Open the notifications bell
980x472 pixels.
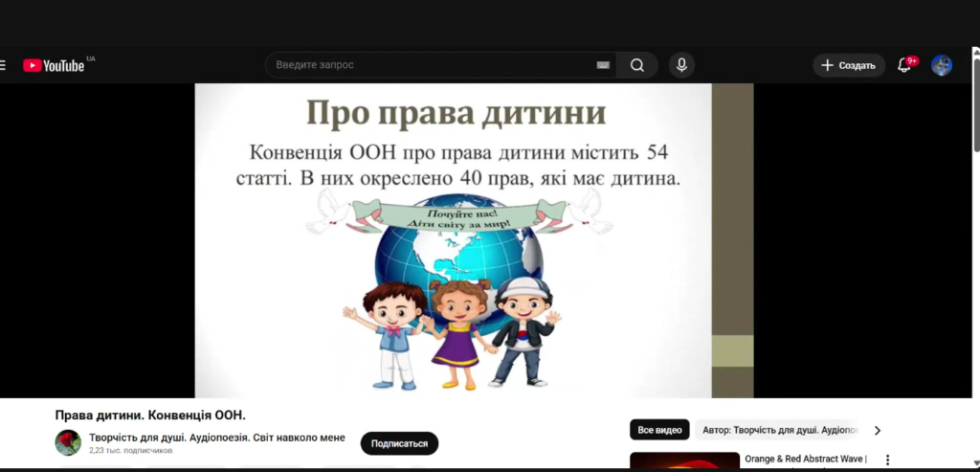coord(904,65)
